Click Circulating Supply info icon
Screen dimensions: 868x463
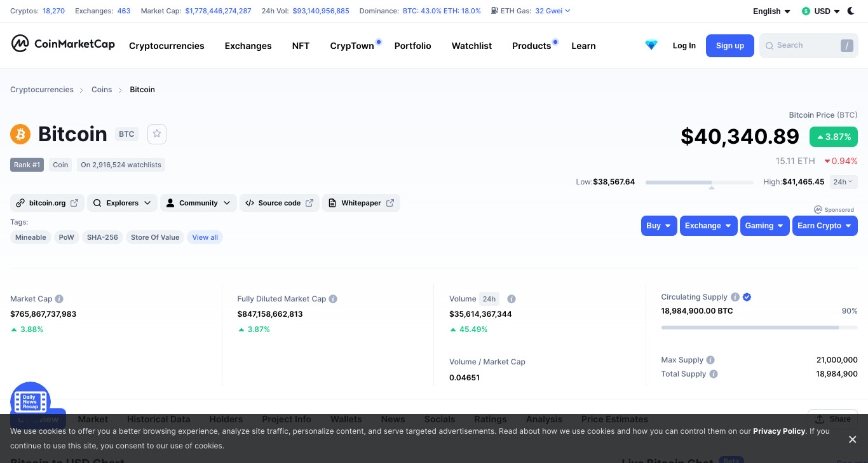coord(735,297)
